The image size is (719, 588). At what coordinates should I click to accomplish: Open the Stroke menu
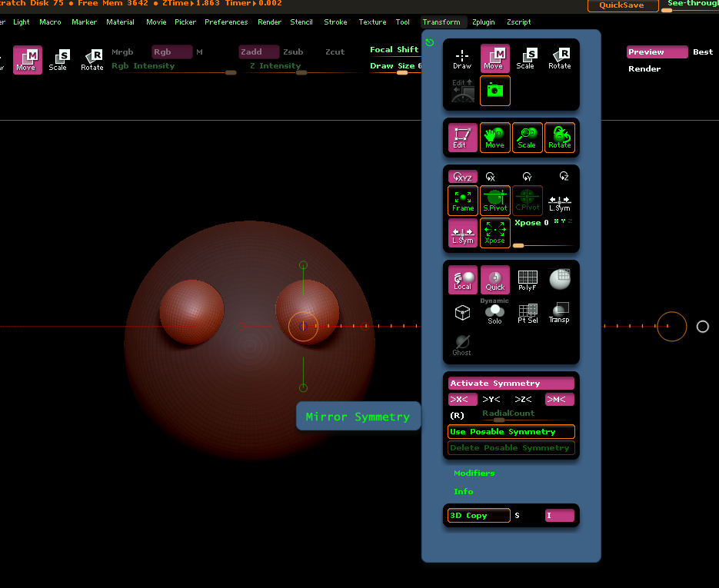coord(335,22)
